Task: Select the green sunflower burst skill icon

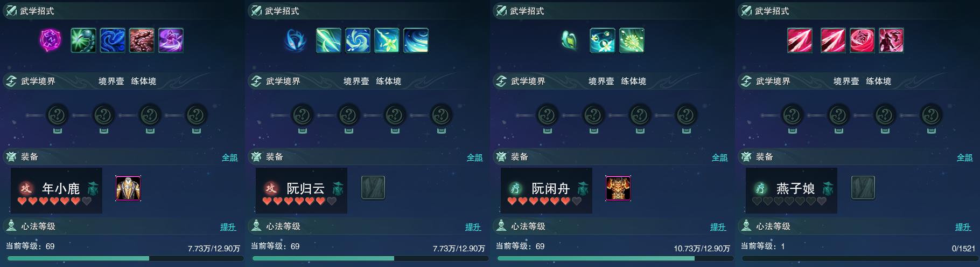Action: (632, 40)
